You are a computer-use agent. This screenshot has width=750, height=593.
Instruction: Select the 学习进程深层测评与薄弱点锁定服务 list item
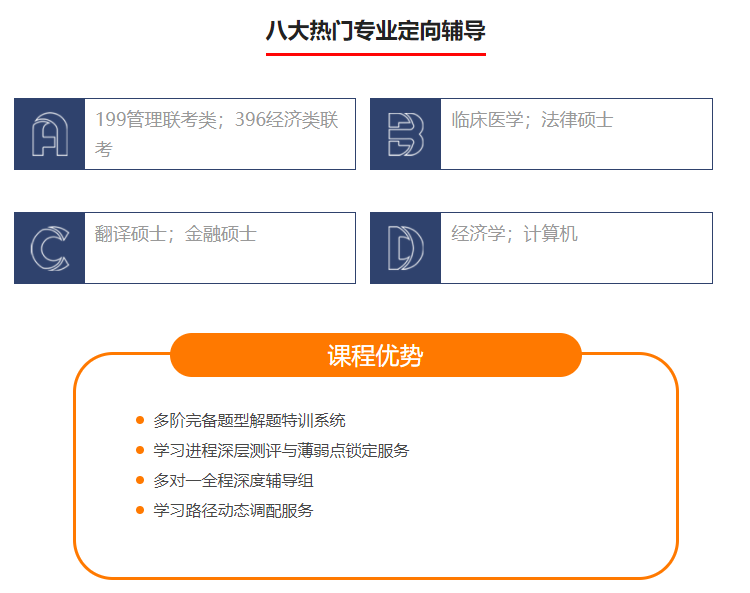(x=281, y=451)
